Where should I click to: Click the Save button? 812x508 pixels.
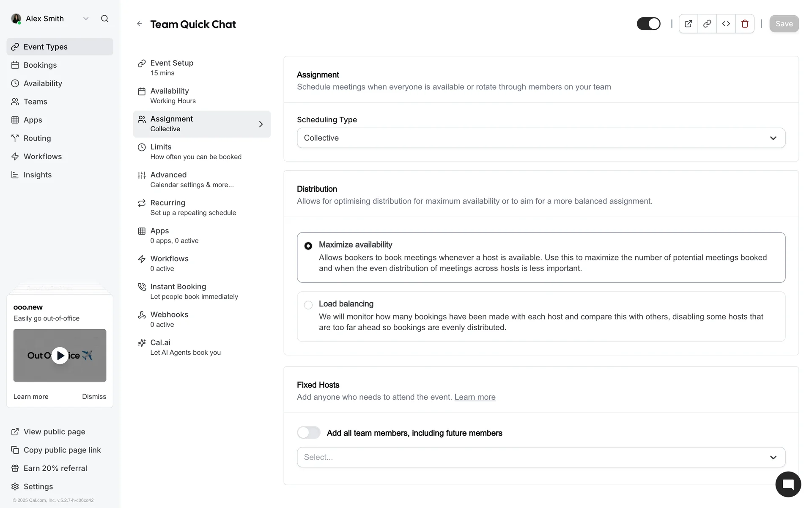pyautogui.click(x=784, y=24)
